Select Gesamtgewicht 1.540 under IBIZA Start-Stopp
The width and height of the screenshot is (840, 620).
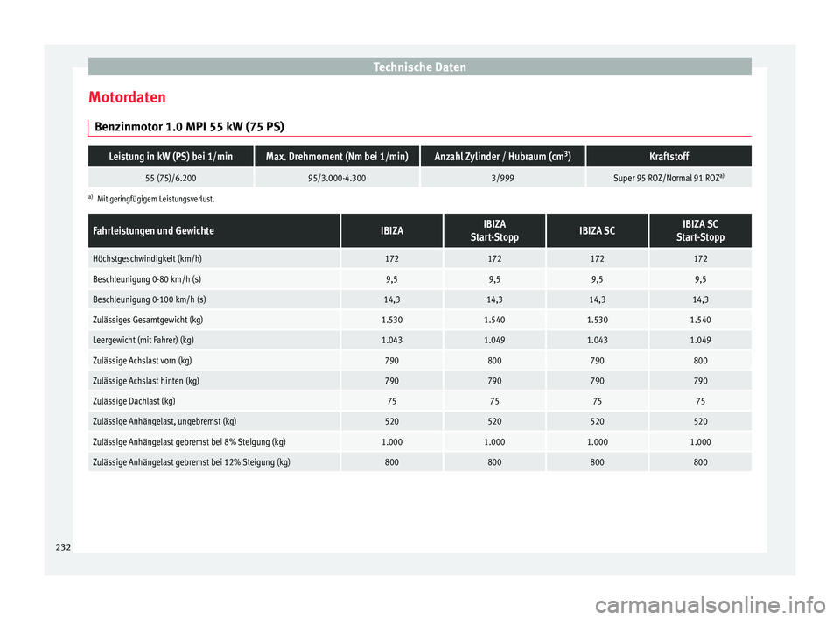[494, 321]
